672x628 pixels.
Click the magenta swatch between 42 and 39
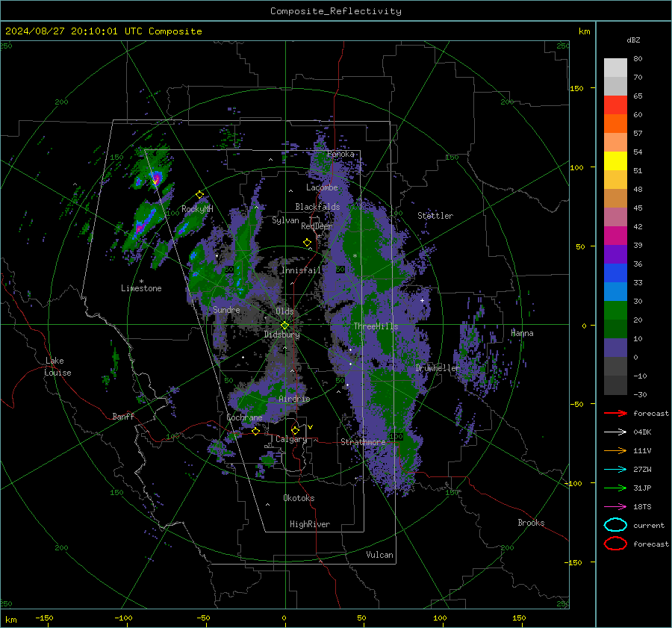(x=615, y=236)
